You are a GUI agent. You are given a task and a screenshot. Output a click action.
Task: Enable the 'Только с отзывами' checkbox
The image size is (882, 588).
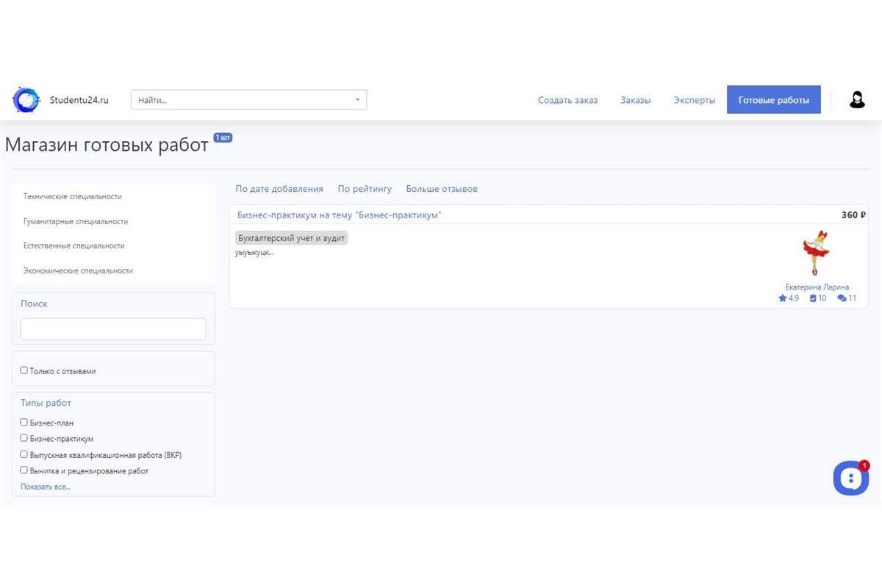(24, 370)
